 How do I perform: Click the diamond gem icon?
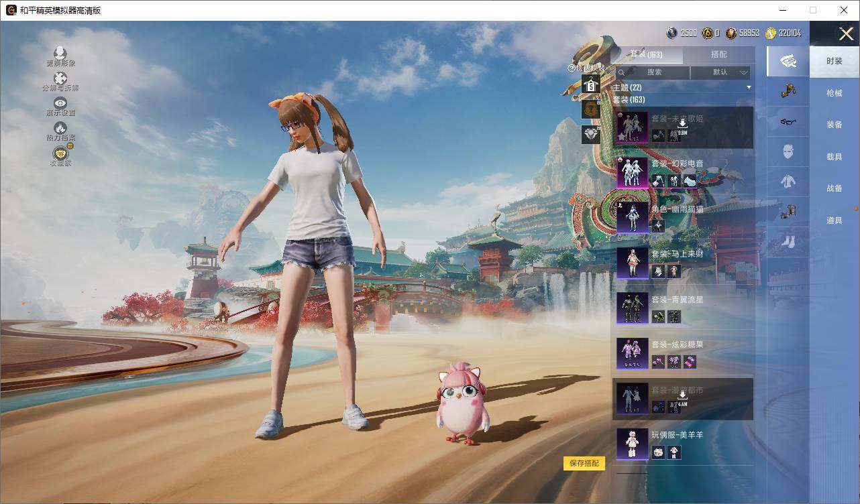(x=591, y=135)
